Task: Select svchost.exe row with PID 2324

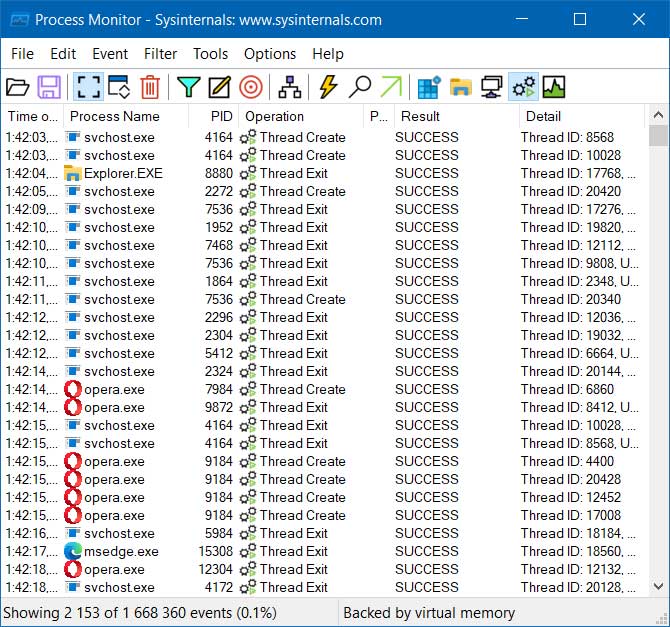Action: [323, 371]
